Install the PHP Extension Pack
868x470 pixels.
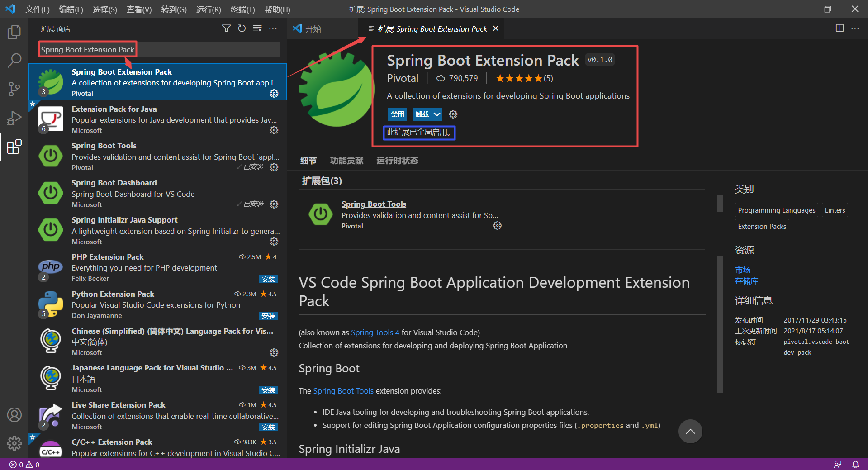click(x=268, y=279)
